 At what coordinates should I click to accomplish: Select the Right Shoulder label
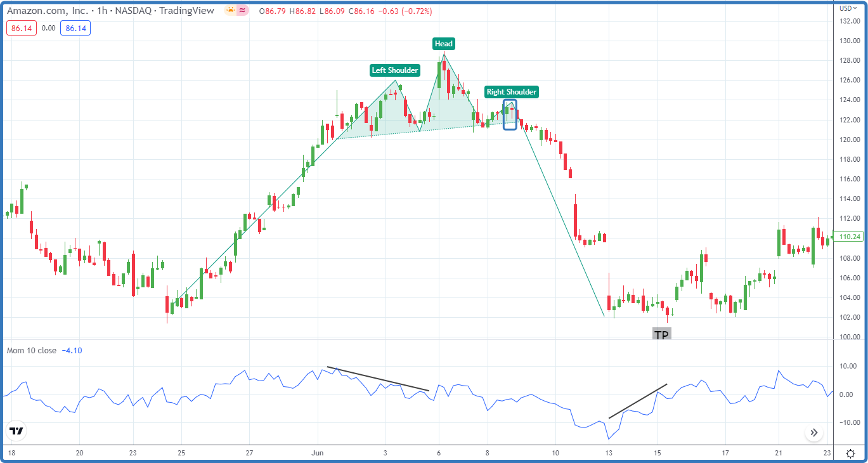pyautogui.click(x=512, y=92)
